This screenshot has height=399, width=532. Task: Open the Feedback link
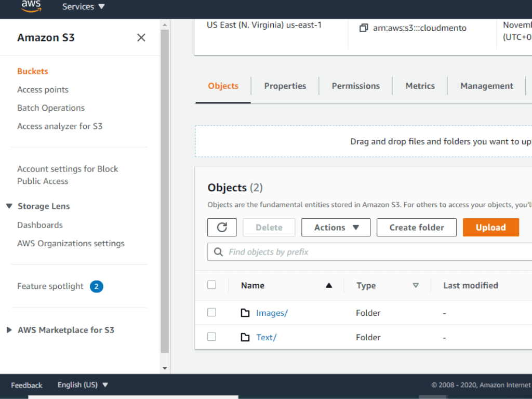26,385
